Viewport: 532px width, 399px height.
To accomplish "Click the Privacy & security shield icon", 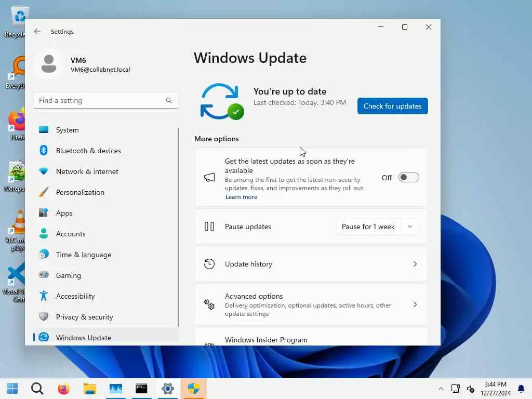I will (44, 316).
